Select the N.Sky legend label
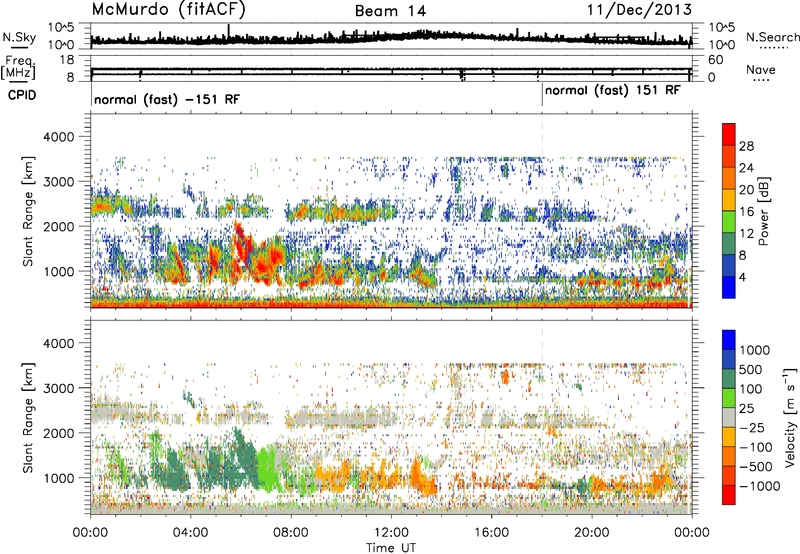800x554 pixels. [19, 37]
